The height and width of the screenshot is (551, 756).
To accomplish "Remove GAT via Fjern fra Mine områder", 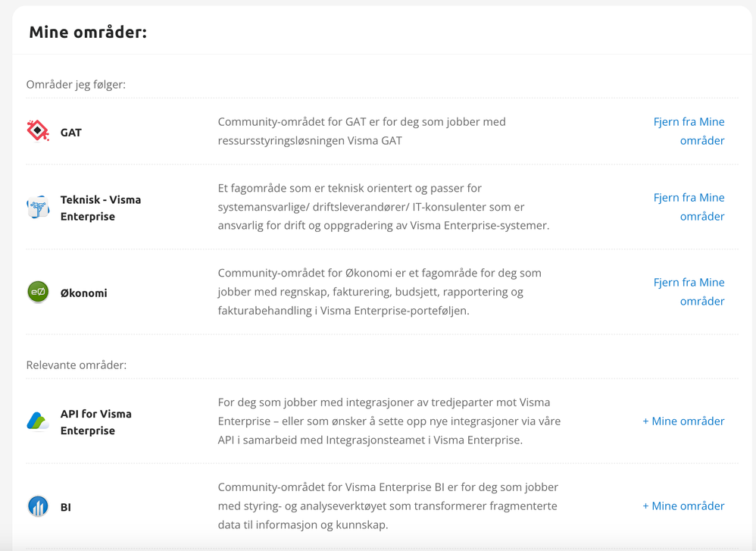I will (x=689, y=131).
